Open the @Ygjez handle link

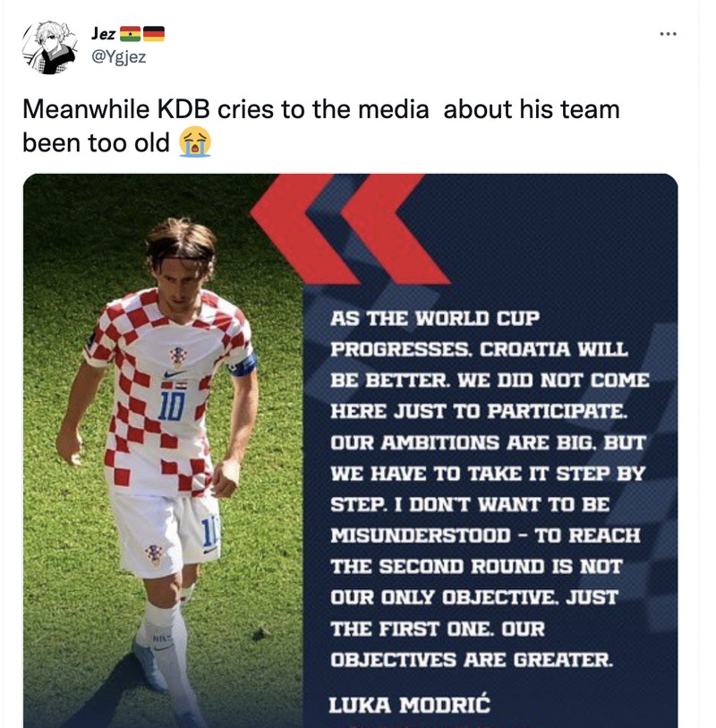pos(117,58)
